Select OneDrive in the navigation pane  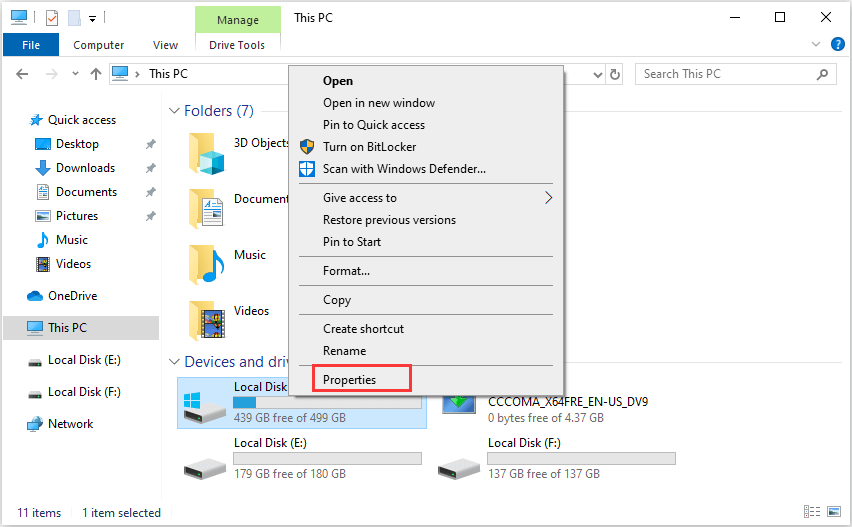[x=72, y=296]
